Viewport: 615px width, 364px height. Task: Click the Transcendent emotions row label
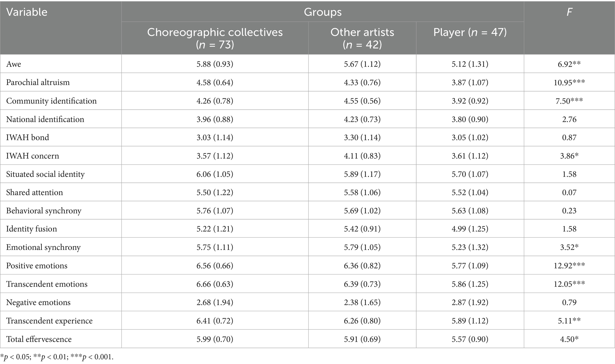[47, 284]
